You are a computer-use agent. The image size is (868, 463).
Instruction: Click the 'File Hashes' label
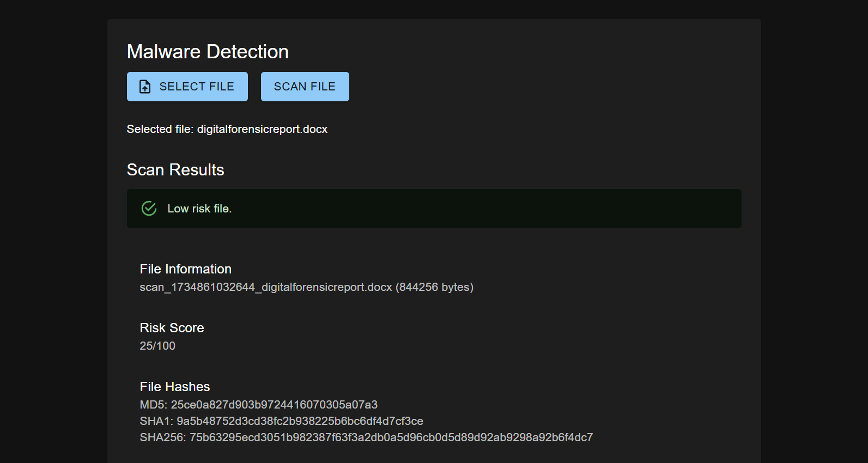tap(175, 387)
